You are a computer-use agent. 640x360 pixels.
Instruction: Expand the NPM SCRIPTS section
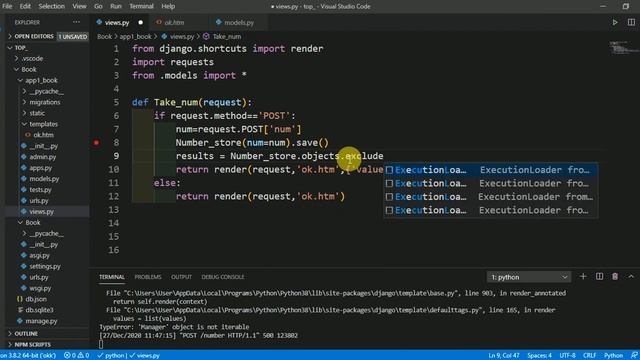coord(33,344)
